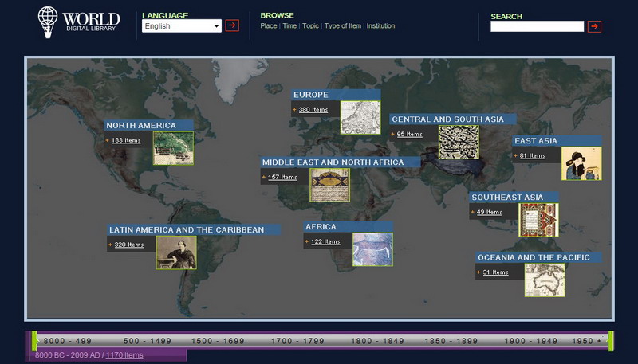This screenshot has height=364, width=638.
Task: Open the World Digital Library logo
Action: click(79, 22)
